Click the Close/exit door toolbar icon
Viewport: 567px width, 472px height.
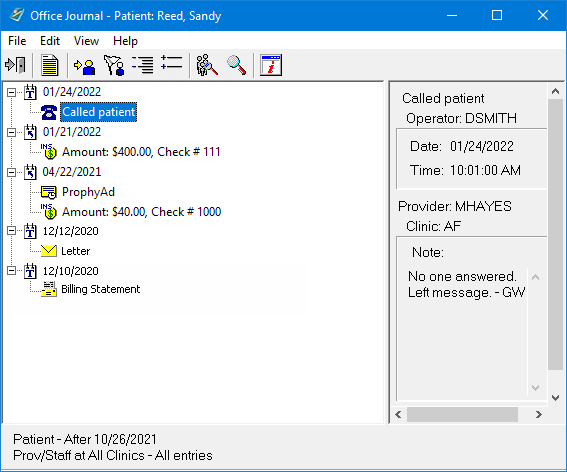[x=15, y=65]
